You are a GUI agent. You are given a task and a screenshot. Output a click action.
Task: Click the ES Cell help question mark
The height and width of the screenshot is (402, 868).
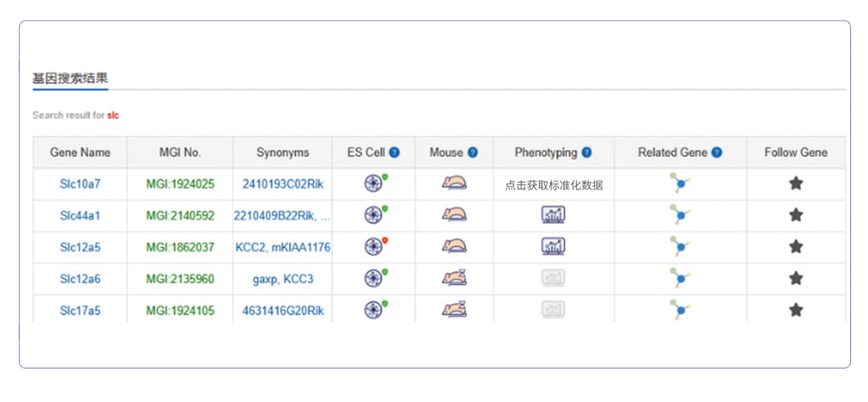394,153
